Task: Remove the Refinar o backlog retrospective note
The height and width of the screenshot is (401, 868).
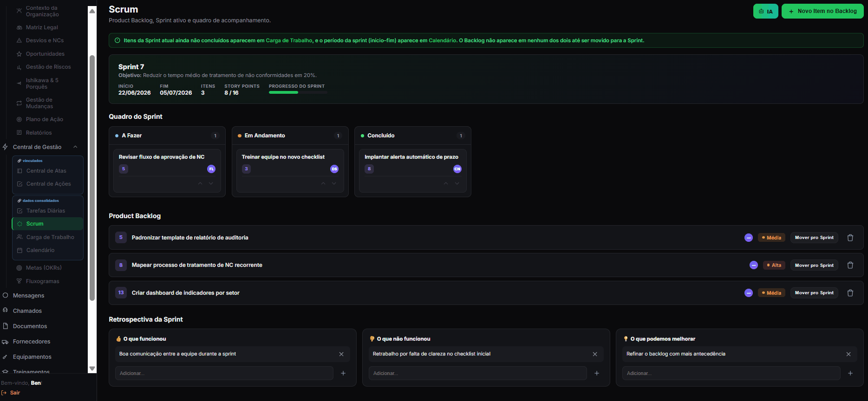Action: [x=848, y=354]
